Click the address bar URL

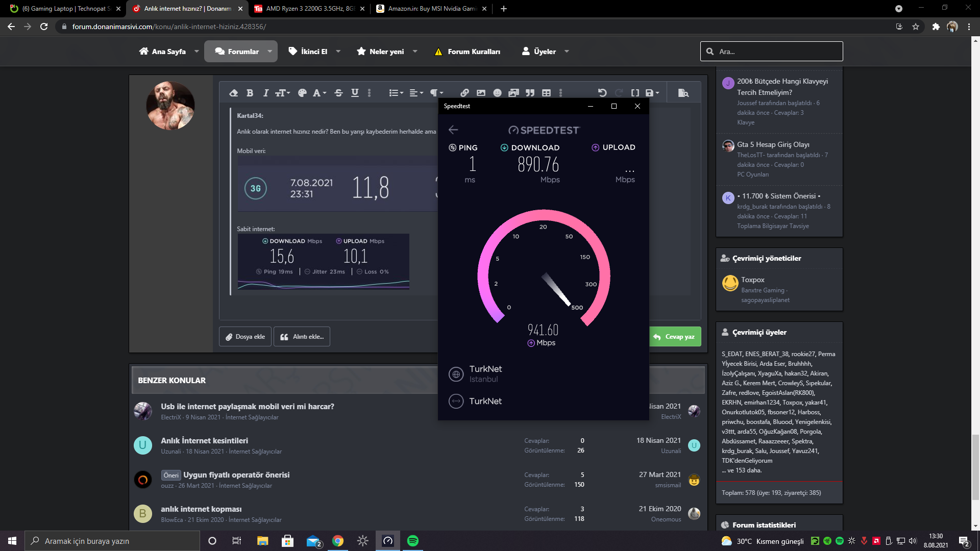(x=169, y=27)
